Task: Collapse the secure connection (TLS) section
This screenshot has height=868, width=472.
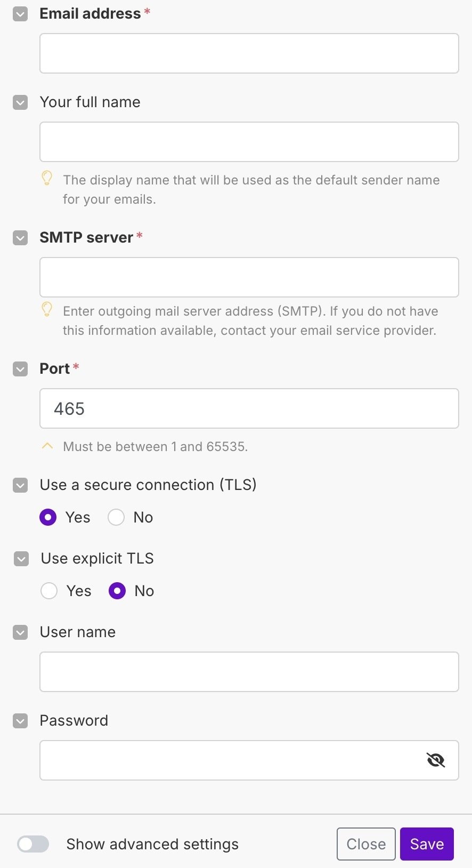Action: click(x=20, y=485)
